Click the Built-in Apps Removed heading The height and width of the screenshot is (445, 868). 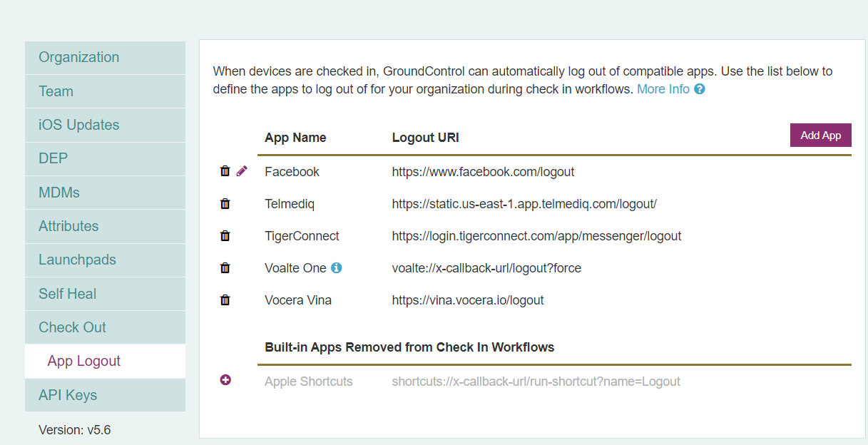409,347
